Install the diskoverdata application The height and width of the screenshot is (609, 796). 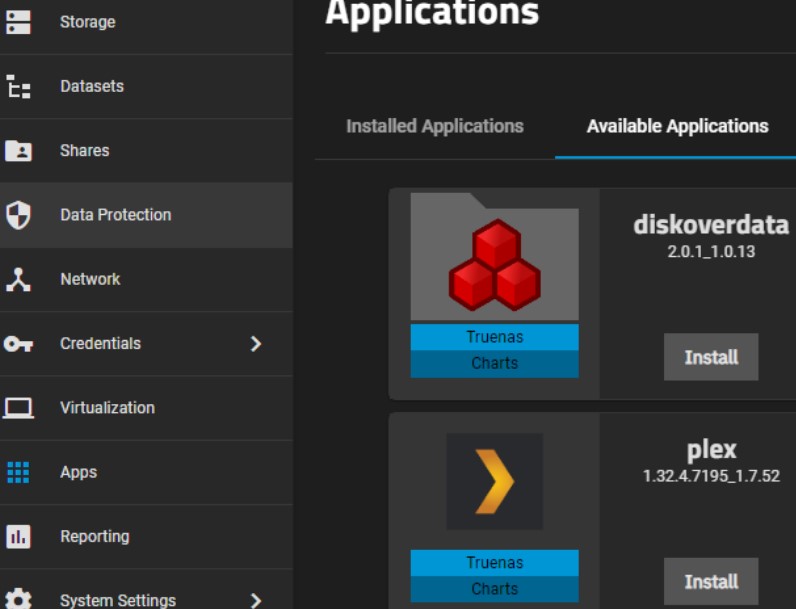[711, 357]
